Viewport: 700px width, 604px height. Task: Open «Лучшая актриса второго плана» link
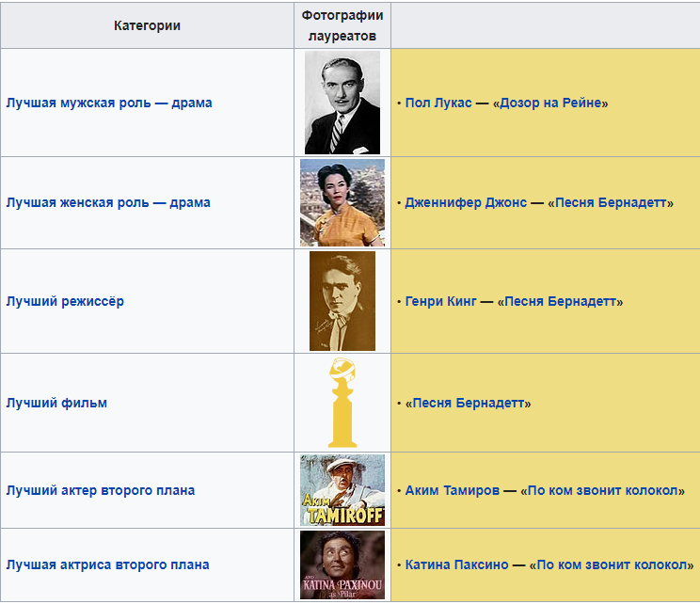(107, 564)
